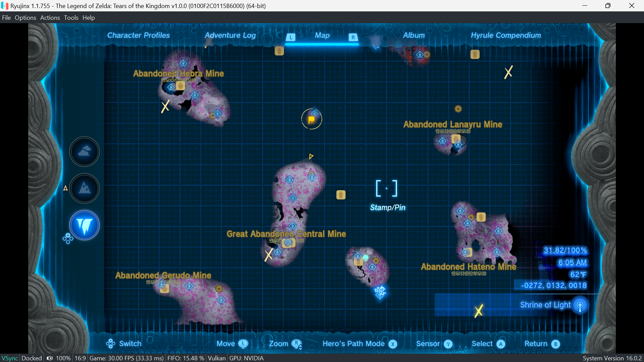Click the d-pad indicator beside the Depths layer
The height and width of the screenshot is (362, 644).
coord(68,238)
